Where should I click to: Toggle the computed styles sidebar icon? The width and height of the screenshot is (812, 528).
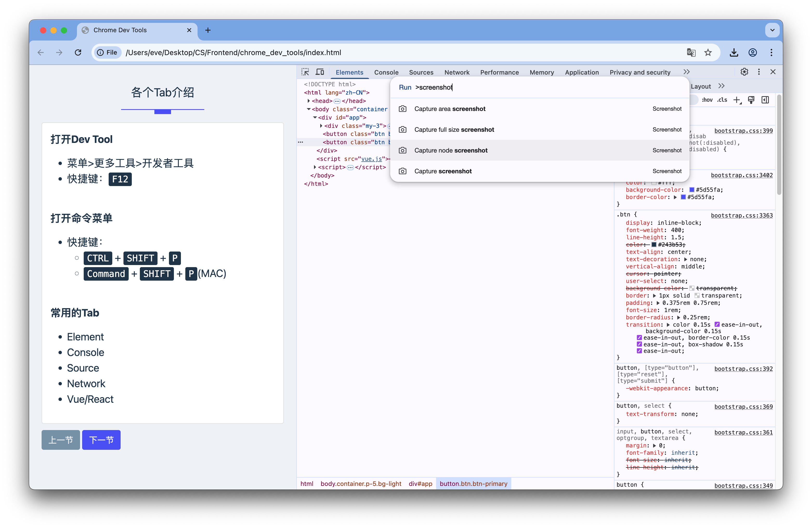coord(765,100)
